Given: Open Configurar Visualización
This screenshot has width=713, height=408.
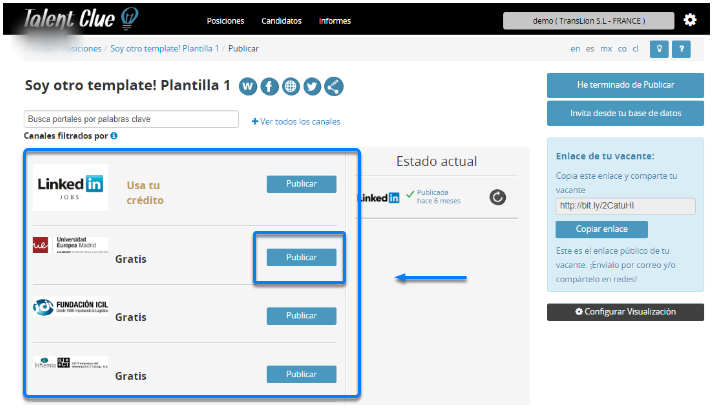Looking at the screenshot, I should 625,312.
